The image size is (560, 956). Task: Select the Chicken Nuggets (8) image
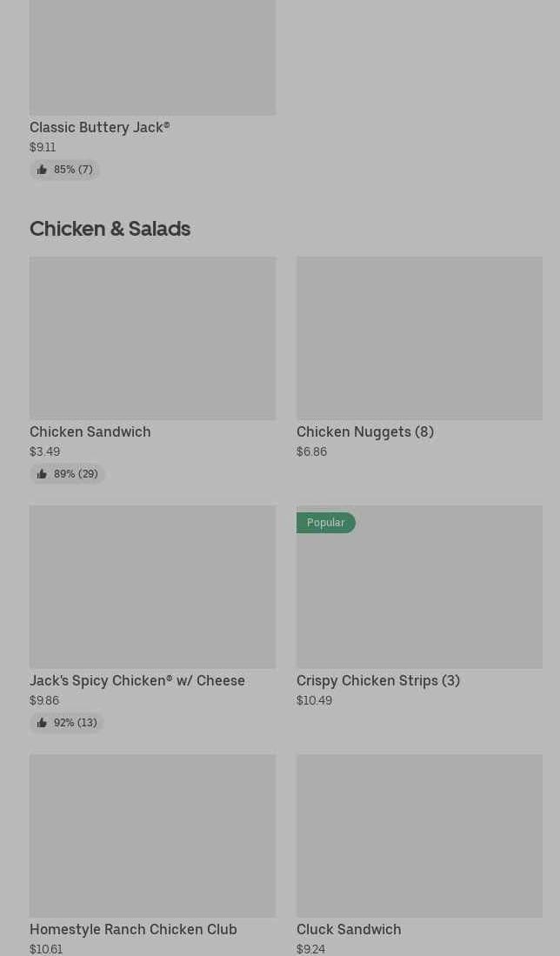[419, 338]
